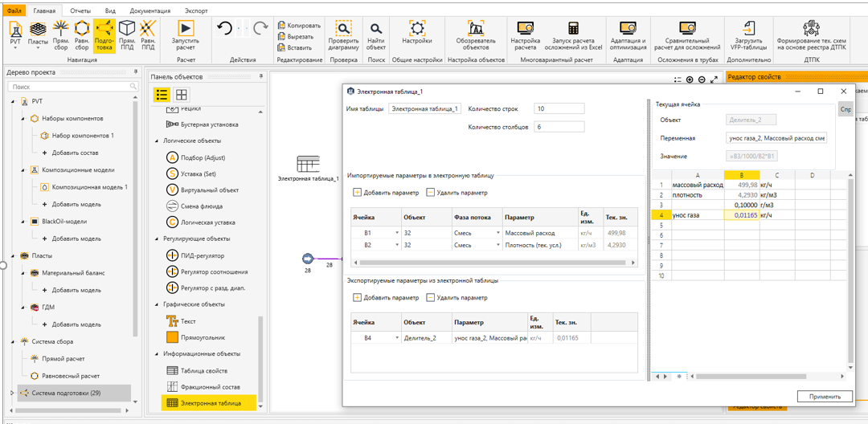The image size is (868, 424).
Task: Click the Количество строк input field
Action: (559, 109)
